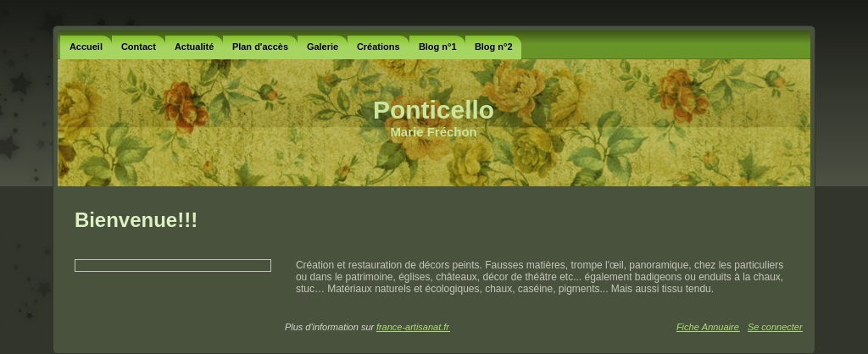Go to the Contact tab

pos(138,47)
